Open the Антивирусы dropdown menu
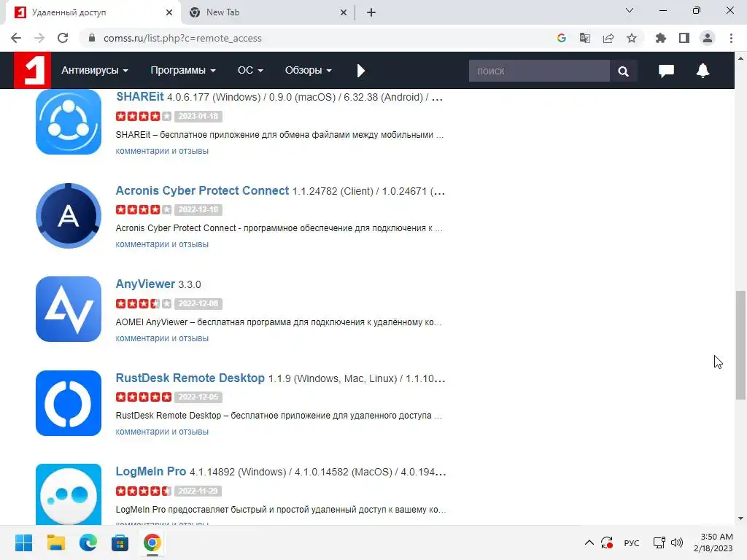 [94, 70]
